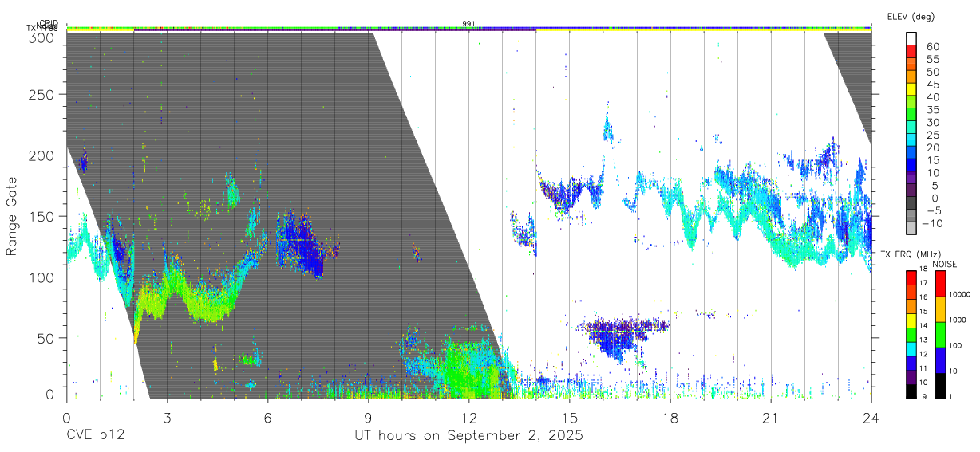
Task: Select the x-axis tick label '12'
Action: (x=468, y=417)
